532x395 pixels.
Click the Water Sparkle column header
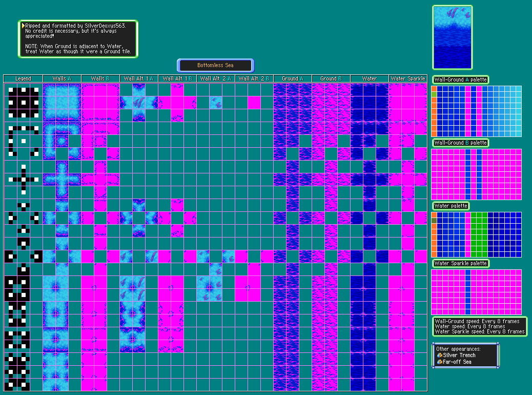[408, 78]
